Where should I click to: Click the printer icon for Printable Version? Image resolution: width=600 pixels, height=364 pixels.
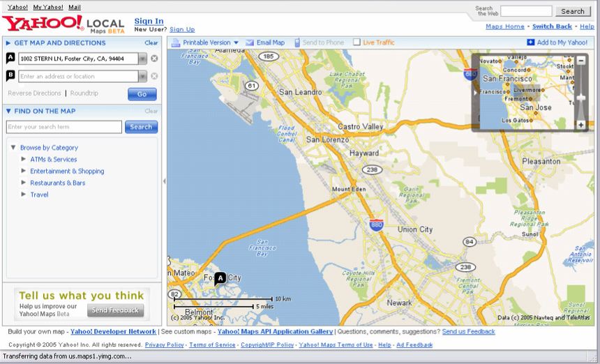pyautogui.click(x=176, y=43)
